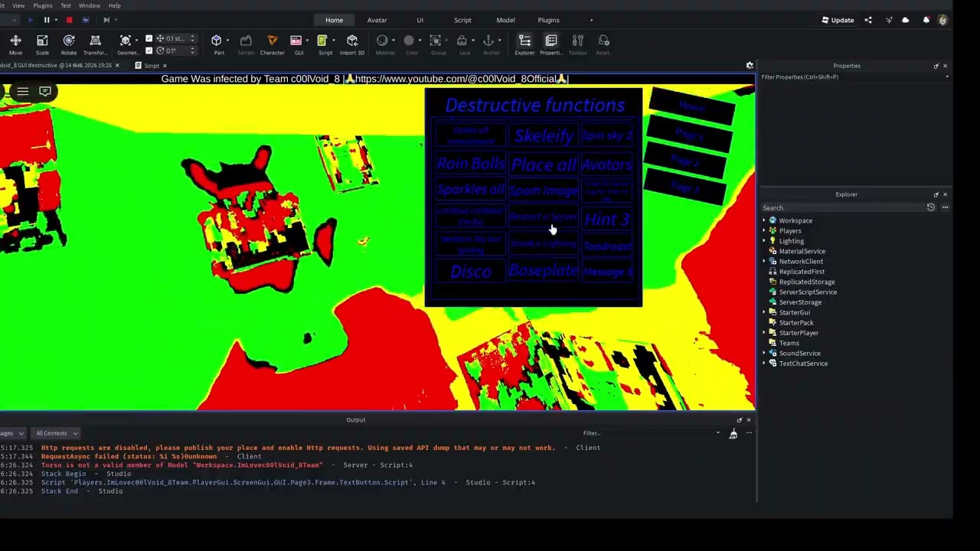Switch to the UI ribbon tab
Screen dimensions: 980x551
pyautogui.click(x=420, y=20)
